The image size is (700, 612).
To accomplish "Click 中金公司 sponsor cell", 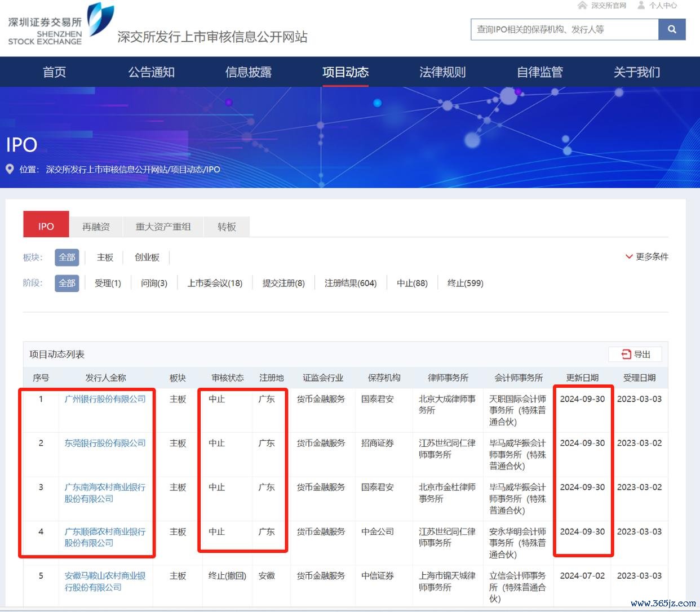I will [378, 531].
